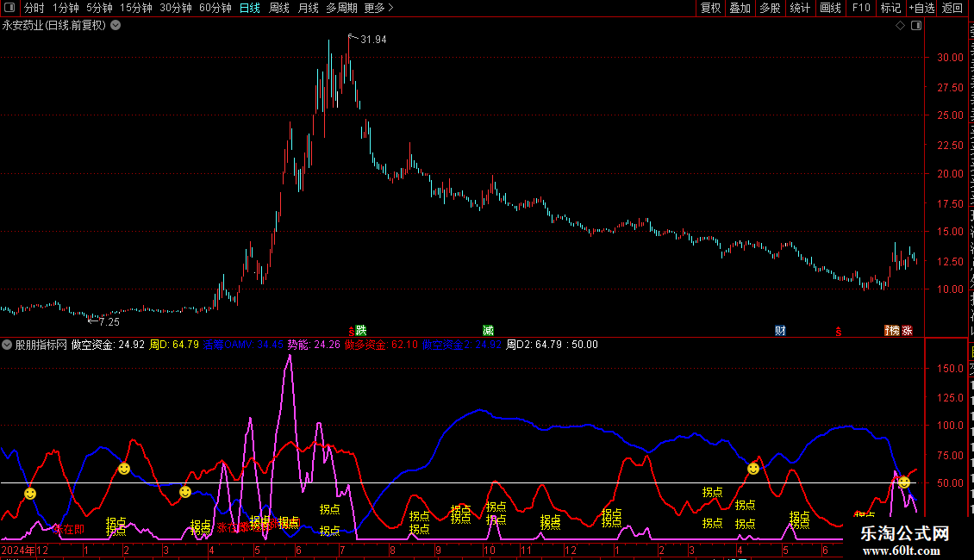Click the 31.94 high price label

point(373,40)
